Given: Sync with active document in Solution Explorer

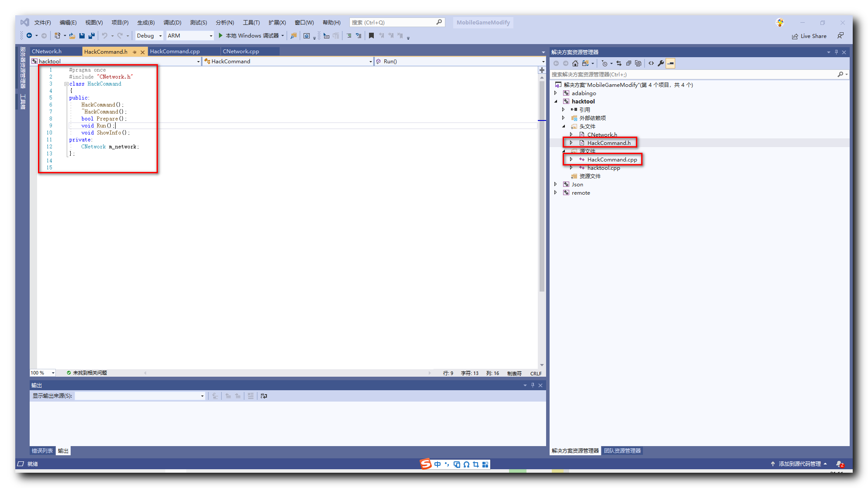Looking at the screenshot, I should [619, 63].
